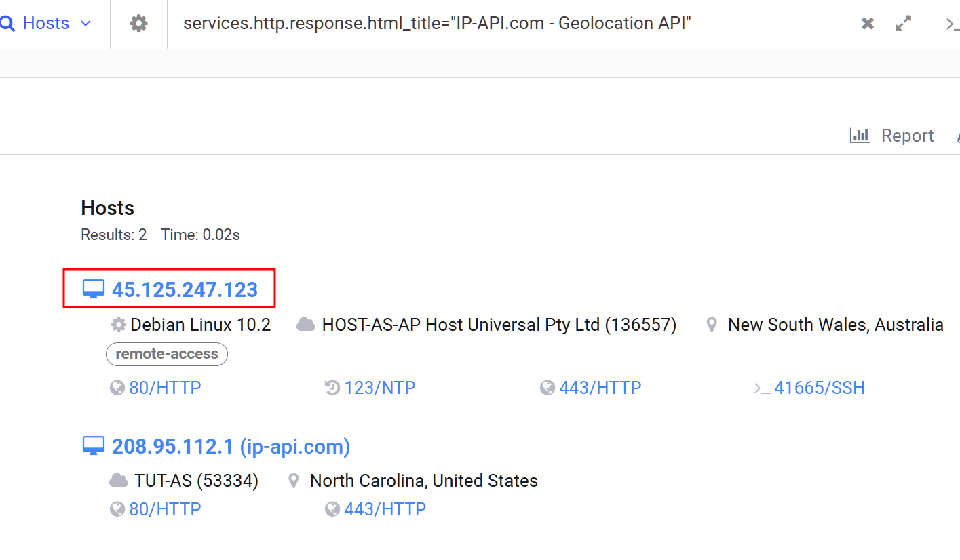Open the query settings gear icon
This screenshot has height=560, width=960.
click(138, 22)
